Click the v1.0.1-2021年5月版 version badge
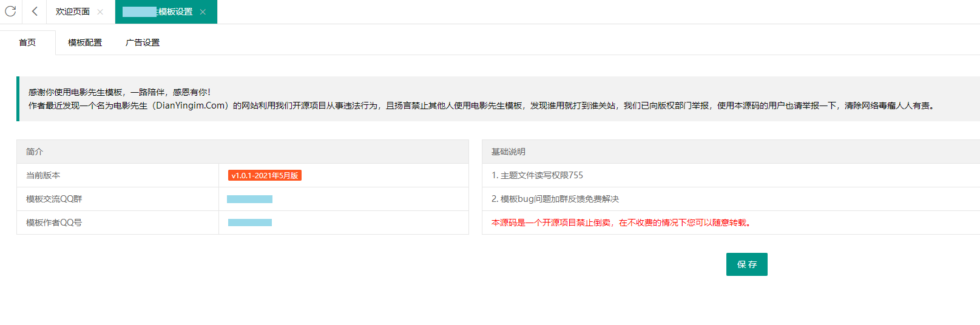The height and width of the screenshot is (325, 980). (265, 175)
